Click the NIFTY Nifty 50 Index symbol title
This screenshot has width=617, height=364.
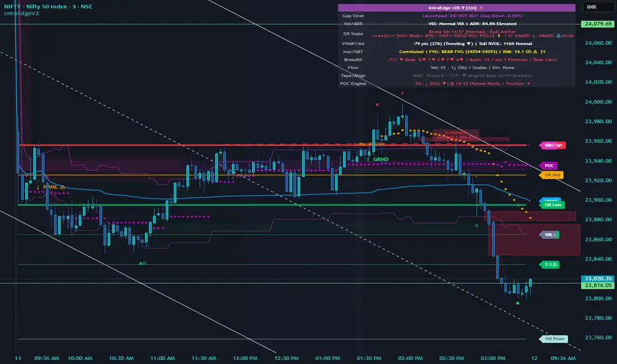pos(48,7)
